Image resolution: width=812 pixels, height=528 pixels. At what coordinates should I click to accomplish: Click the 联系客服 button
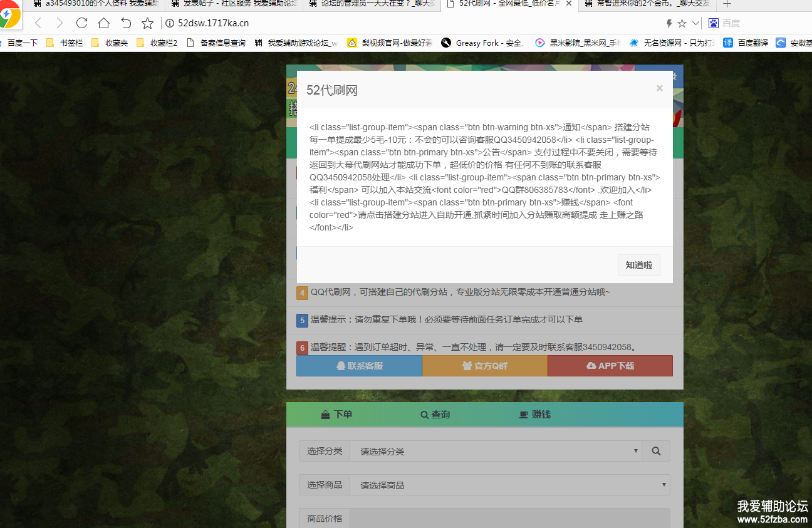click(359, 366)
